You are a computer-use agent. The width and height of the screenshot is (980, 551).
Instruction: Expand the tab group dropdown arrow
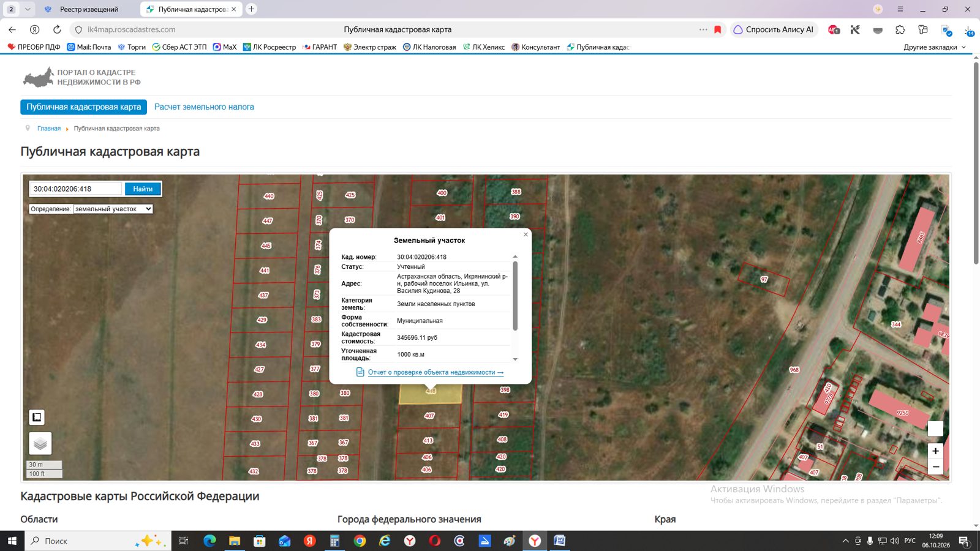coord(28,9)
